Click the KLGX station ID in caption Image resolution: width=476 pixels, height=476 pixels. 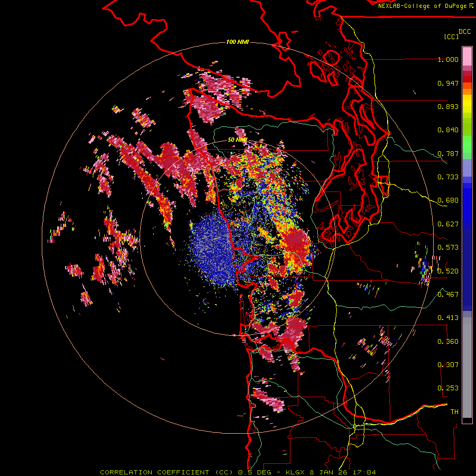(x=296, y=472)
